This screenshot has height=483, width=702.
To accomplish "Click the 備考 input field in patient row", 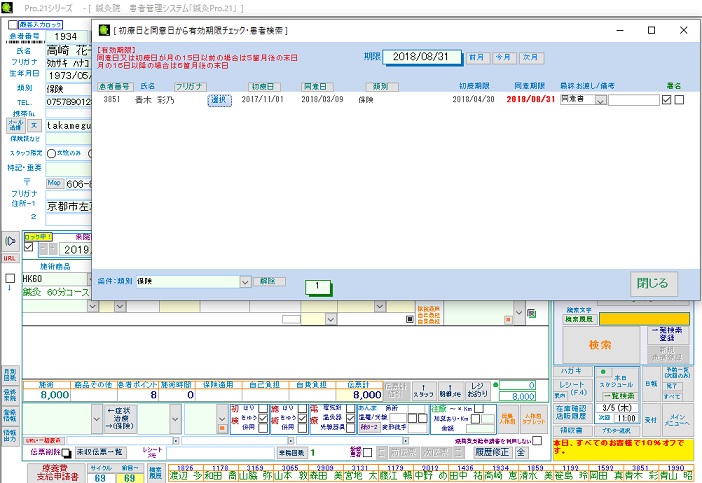I will 634,100.
